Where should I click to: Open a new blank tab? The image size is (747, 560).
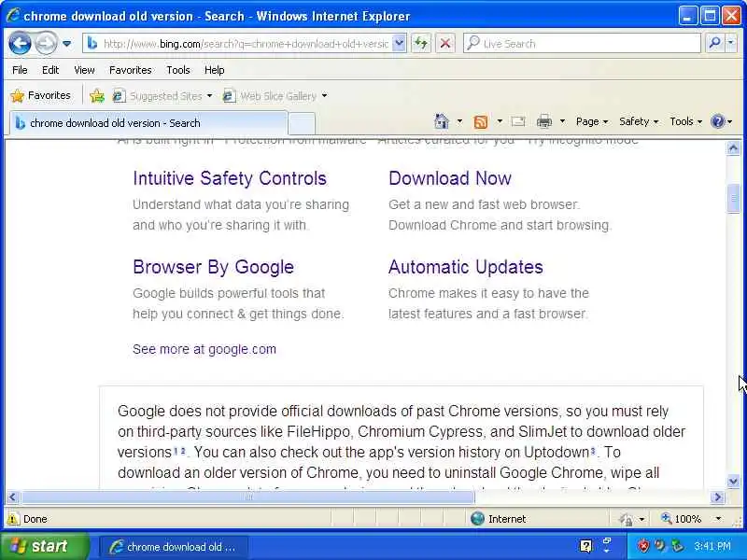[x=302, y=124]
